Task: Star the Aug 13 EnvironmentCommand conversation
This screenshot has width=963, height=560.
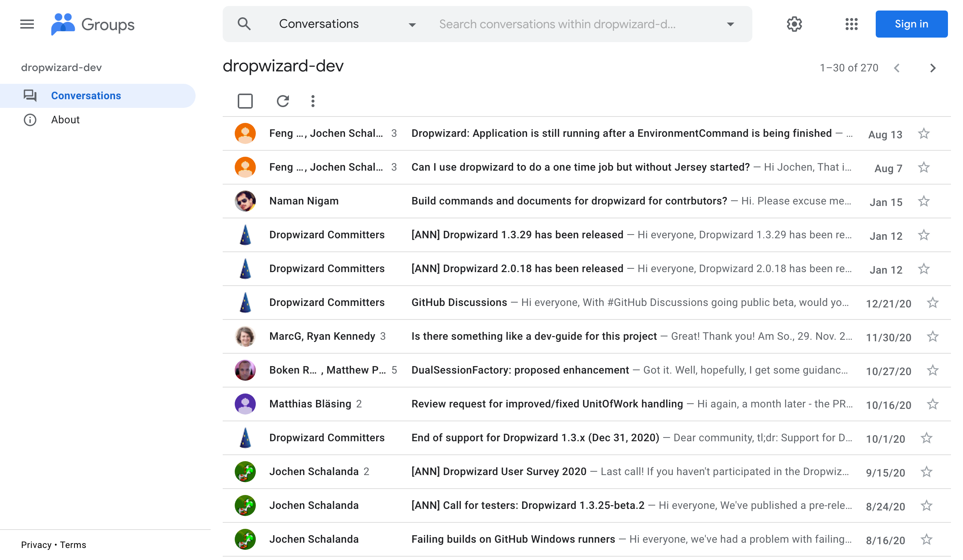Action: (x=924, y=133)
